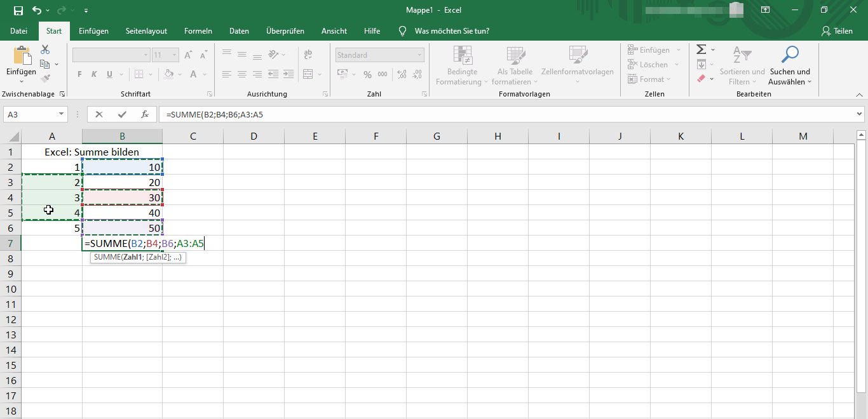Image resolution: width=868 pixels, height=419 pixels.
Task: Toggle bottom vertical alignment
Action: [257, 55]
